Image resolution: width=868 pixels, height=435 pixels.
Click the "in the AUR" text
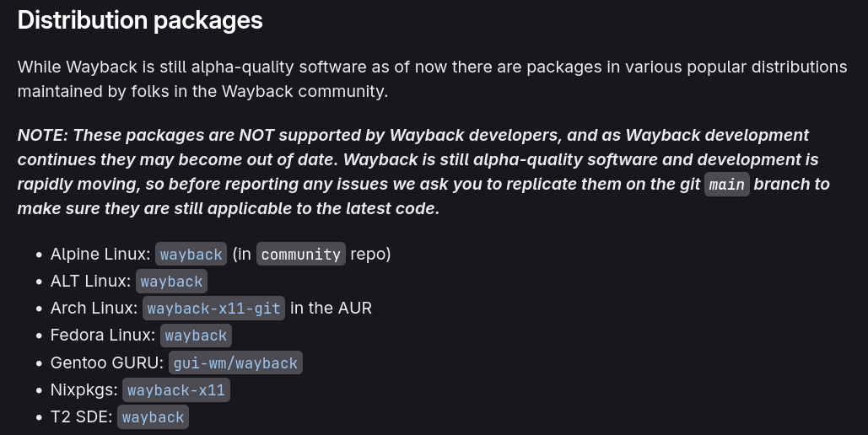[x=331, y=309]
